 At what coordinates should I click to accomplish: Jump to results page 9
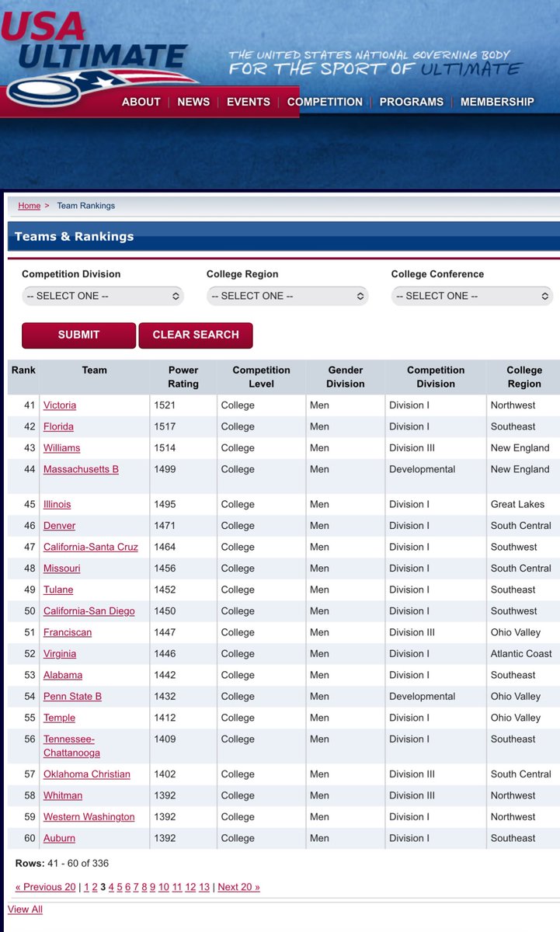click(153, 887)
